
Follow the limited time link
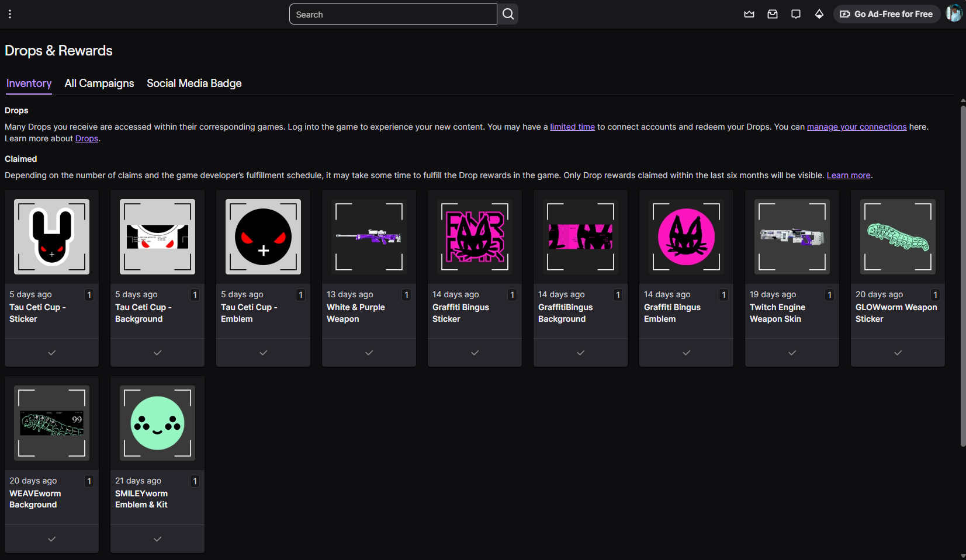(572, 127)
